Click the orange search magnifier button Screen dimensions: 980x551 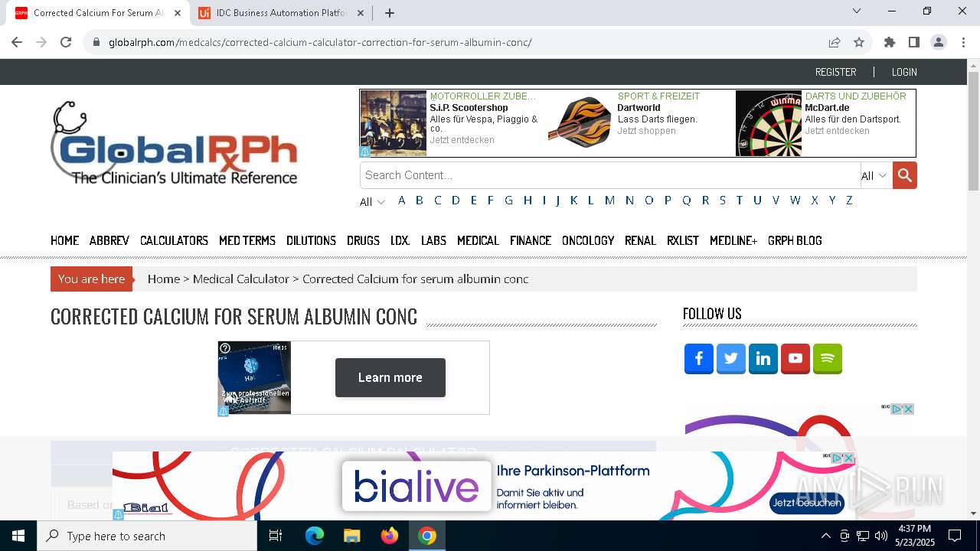click(x=904, y=175)
